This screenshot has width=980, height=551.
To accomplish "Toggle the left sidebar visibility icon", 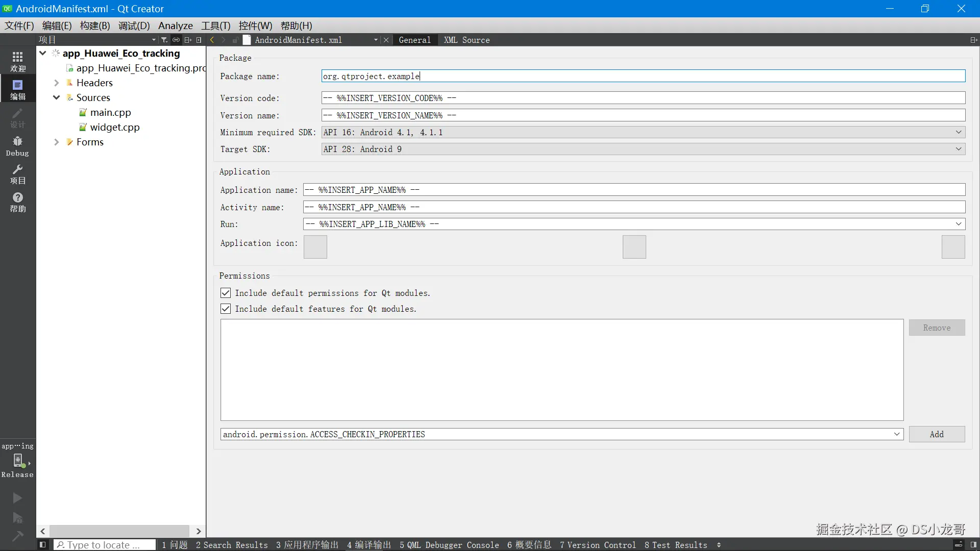I will click(43, 545).
